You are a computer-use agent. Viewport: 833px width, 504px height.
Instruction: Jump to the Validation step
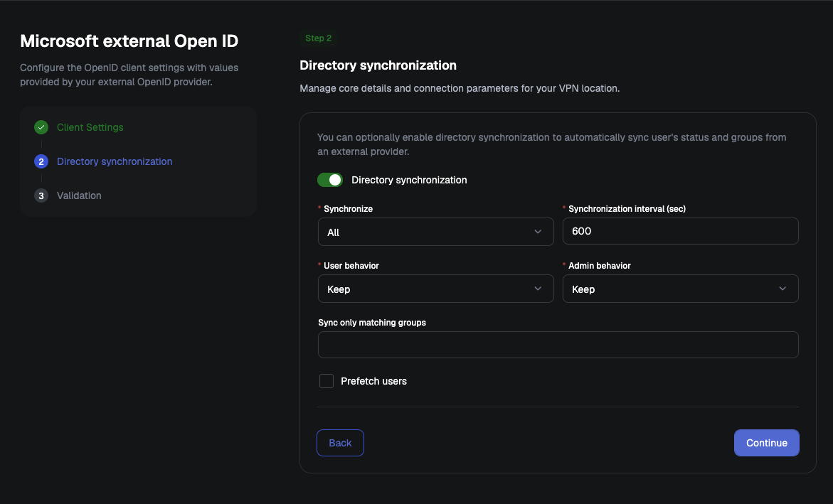click(x=79, y=195)
